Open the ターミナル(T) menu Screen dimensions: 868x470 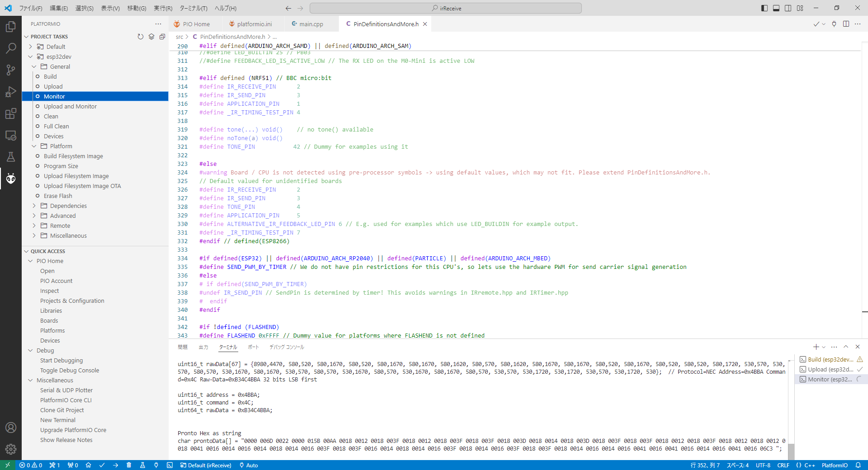[193, 8]
